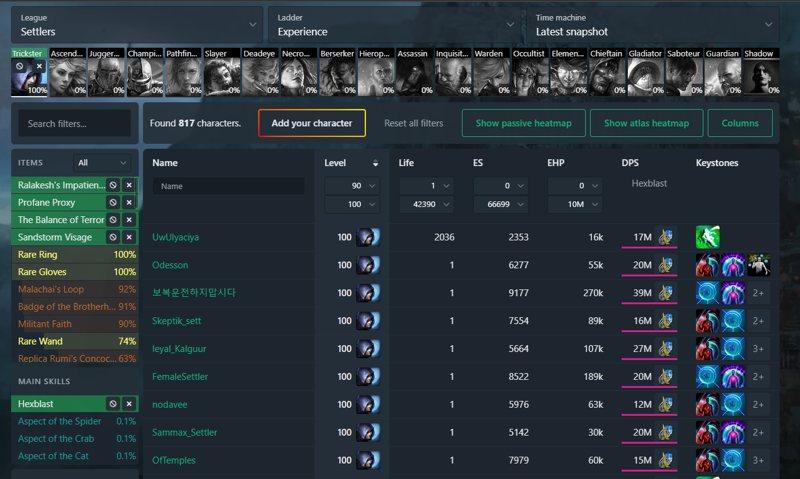Viewport: 800px width, 479px height.
Task: Click the green keystone icon for UwUlyaciya
Action: [708, 237]
